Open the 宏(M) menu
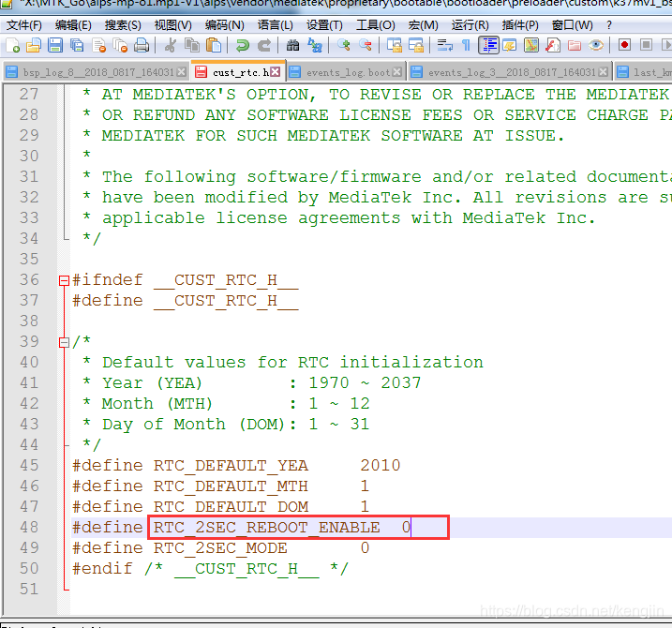The image size is (672, 628). coord(423,25)
